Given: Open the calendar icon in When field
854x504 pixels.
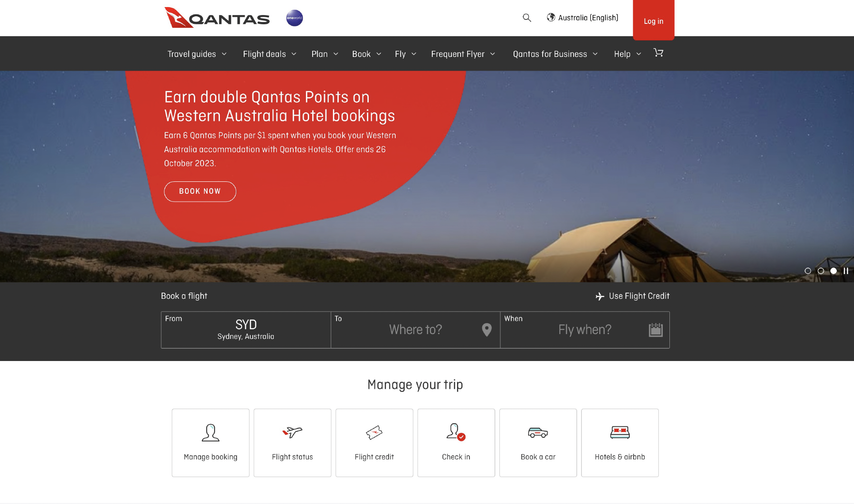Looking at the screenshot, I should coord(656,330).
